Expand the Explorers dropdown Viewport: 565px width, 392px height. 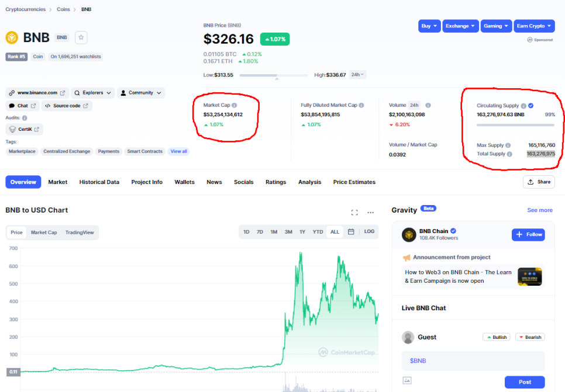coord(93,93)
